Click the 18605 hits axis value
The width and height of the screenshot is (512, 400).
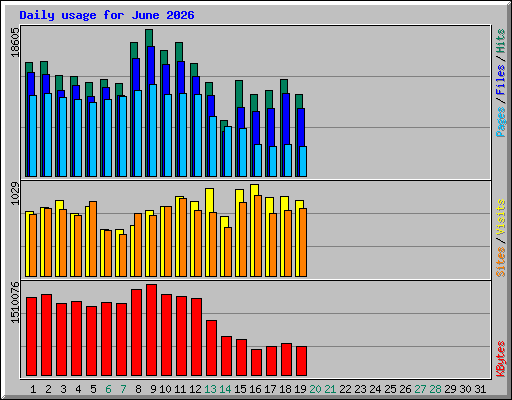(15, 42)
